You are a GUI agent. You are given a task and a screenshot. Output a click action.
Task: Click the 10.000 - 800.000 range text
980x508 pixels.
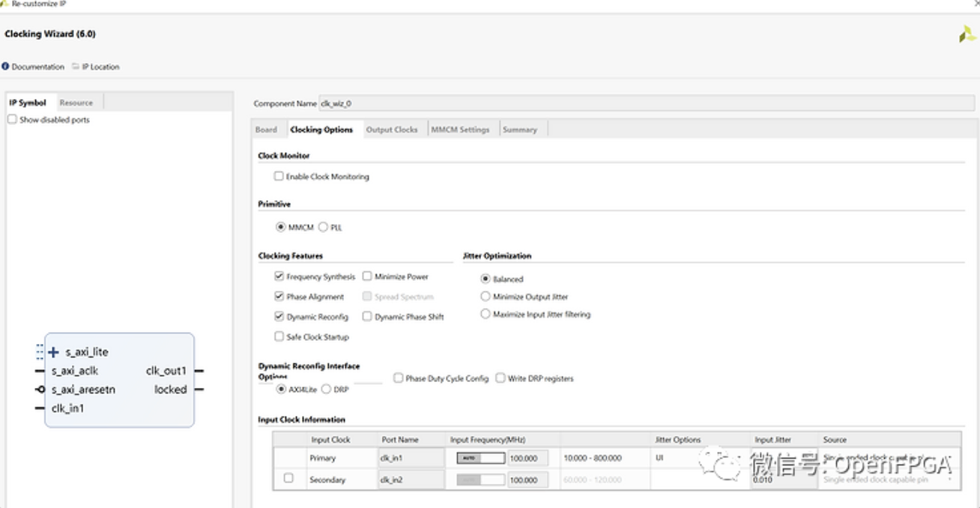[x=593, y=458]
